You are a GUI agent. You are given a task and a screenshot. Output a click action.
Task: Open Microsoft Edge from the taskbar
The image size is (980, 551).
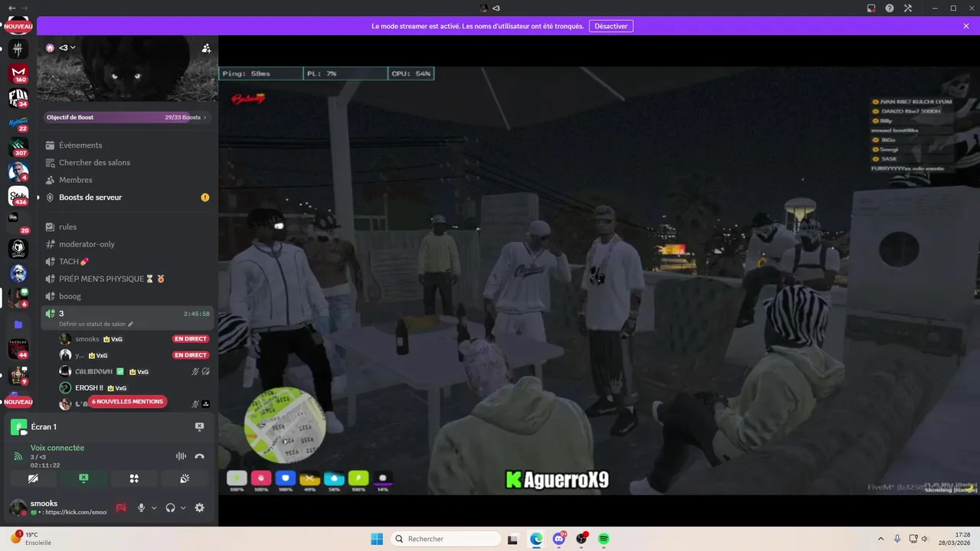pos(536,539)
